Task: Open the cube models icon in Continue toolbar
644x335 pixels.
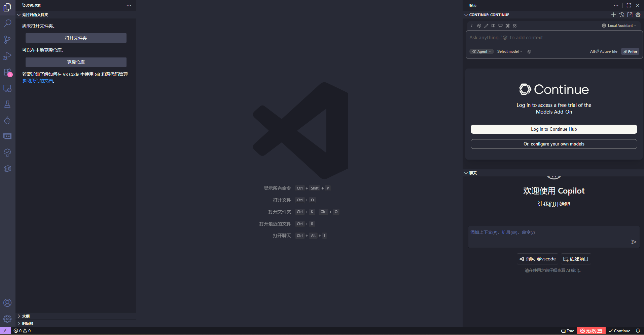Action: (x=479, y=26)
